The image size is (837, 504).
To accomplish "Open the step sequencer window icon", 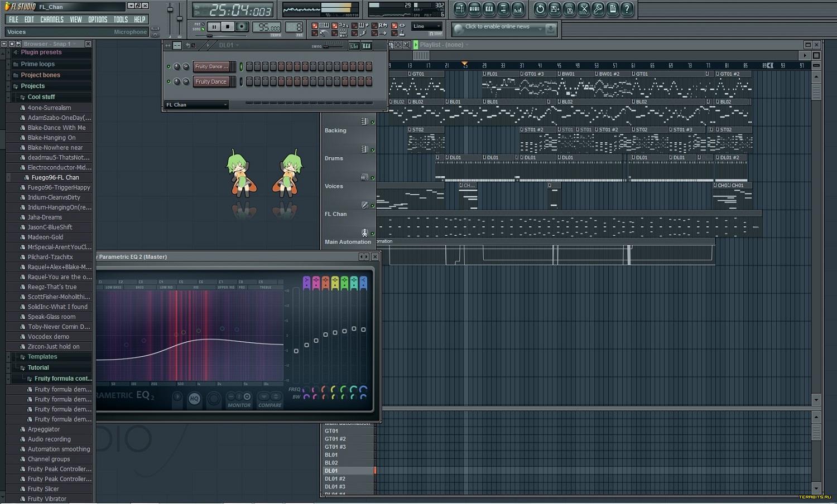I will [x=474, y=9].
